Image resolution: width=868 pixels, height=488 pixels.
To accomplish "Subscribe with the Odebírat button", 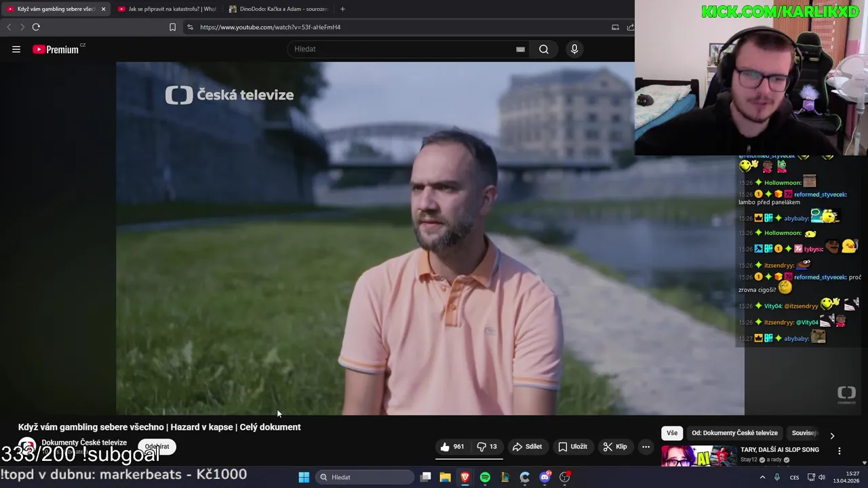I will [157, 447].
